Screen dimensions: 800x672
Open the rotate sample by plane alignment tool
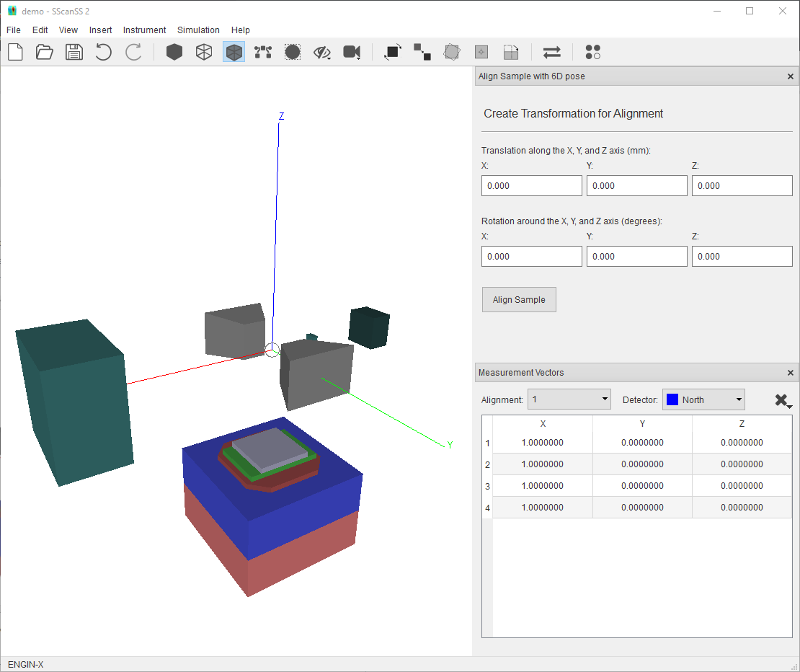coord(511,52)
